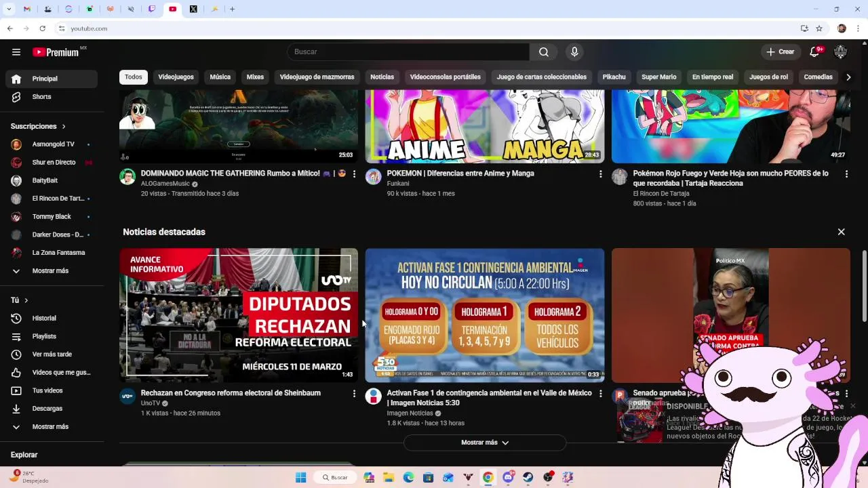The width and height of the screenshot is (868, 488).
Task: Open Videos que me gustan
Action: [52, 373]
